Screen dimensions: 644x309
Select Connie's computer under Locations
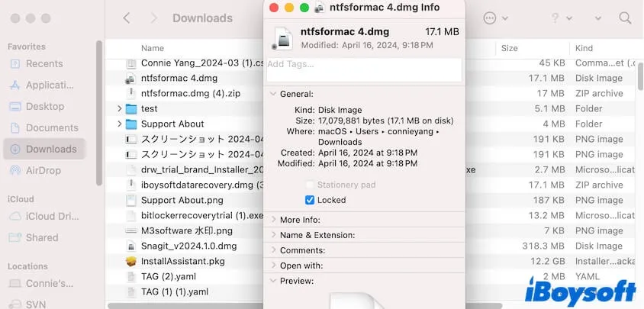[44, 284]
